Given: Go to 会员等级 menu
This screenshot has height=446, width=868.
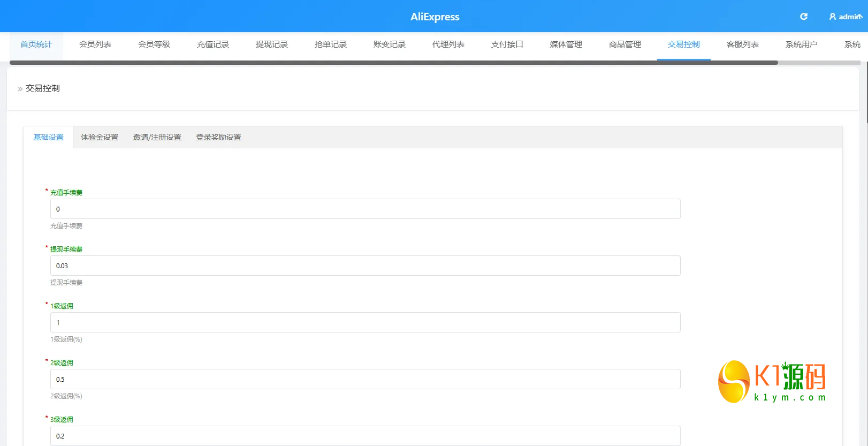Looking at the screenshot, I should point(154,44).
